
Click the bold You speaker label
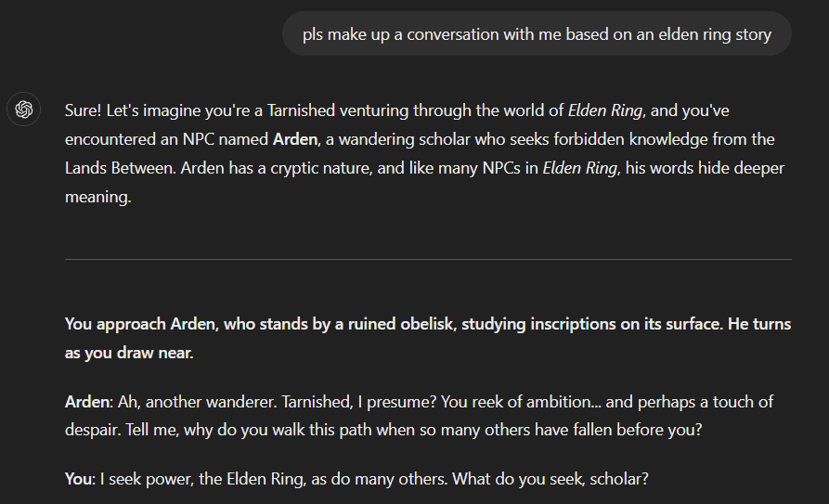79,479
